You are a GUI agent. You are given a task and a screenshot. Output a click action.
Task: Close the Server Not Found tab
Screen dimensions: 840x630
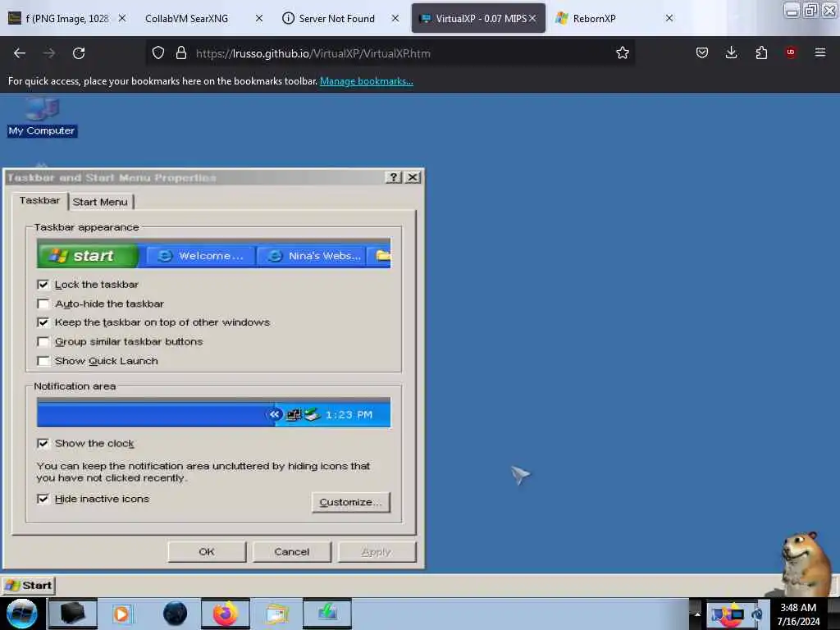click(395, 18)
